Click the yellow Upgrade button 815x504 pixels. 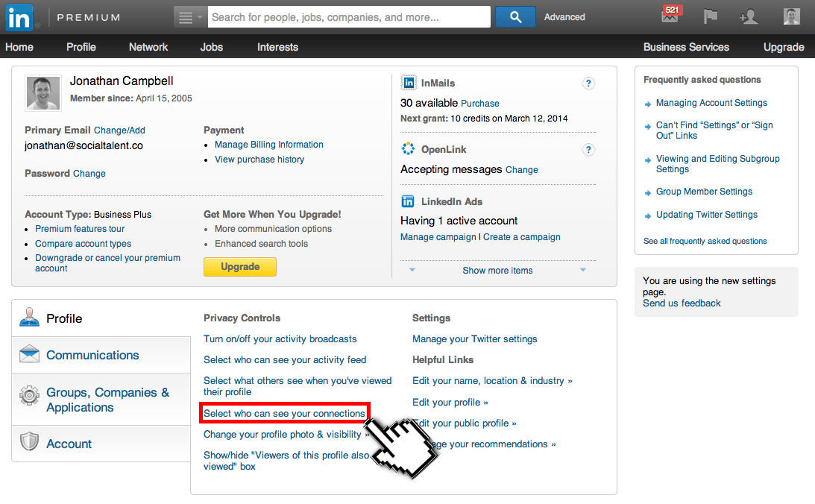pos(239,267)
